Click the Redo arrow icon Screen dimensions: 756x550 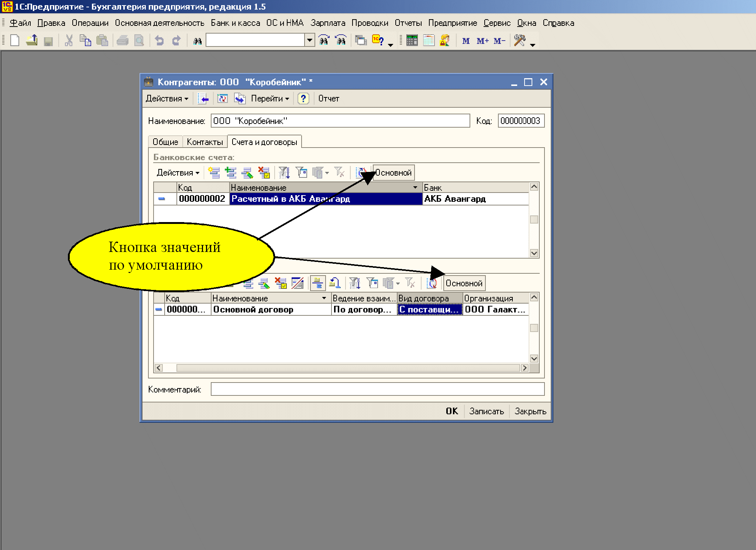(x=176, y=40)
